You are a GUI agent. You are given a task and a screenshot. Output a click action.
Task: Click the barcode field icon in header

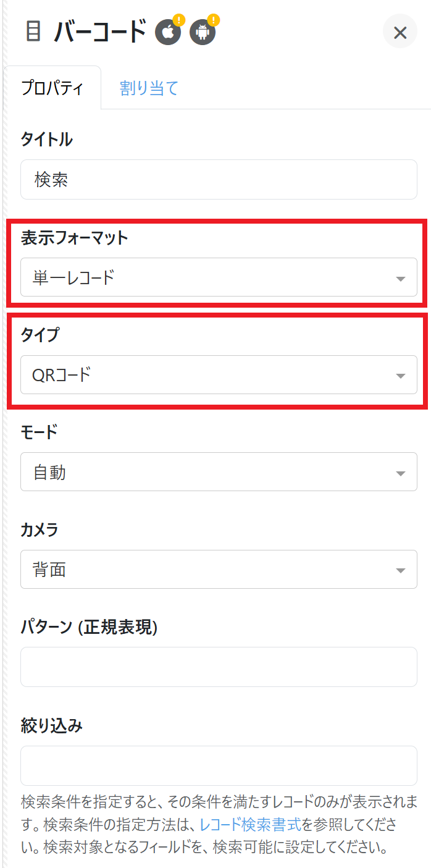click(x=33, y=32)
